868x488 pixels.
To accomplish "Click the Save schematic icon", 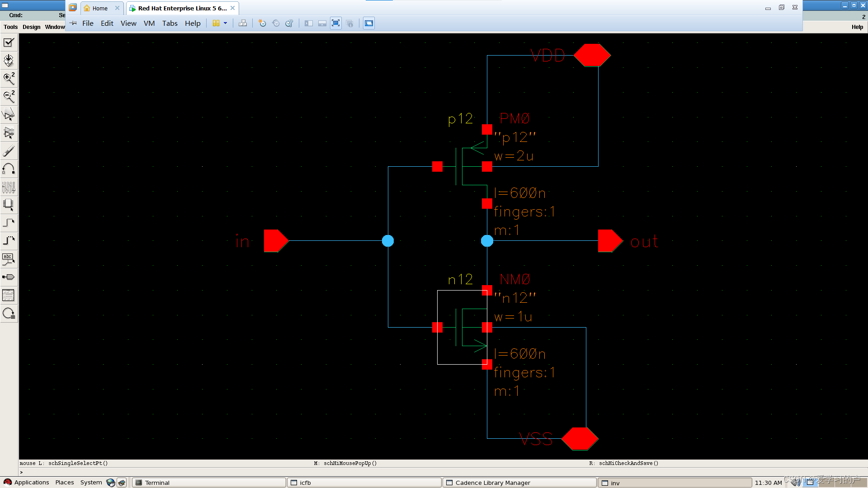I will click(x=9, y=60).
